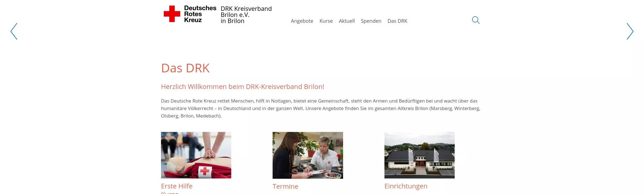Open the Kurse menu
This screenshot has width=644, height=194.
pos(326,21)
